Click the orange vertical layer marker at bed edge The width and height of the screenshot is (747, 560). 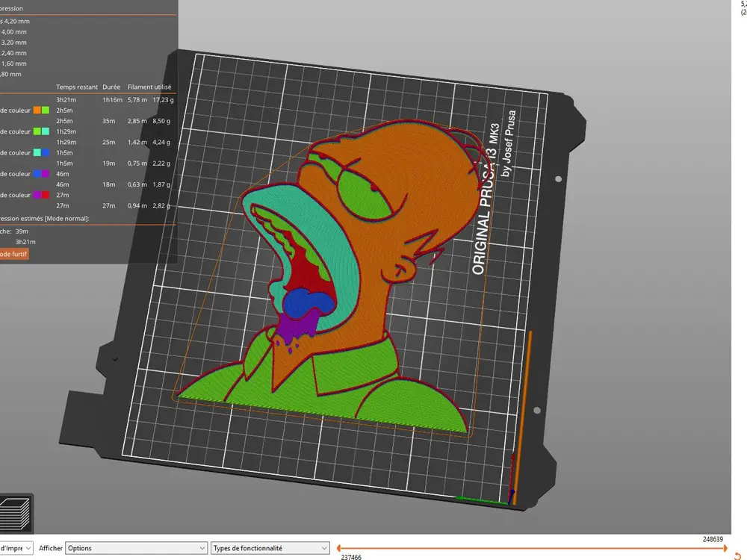point(523,417)
